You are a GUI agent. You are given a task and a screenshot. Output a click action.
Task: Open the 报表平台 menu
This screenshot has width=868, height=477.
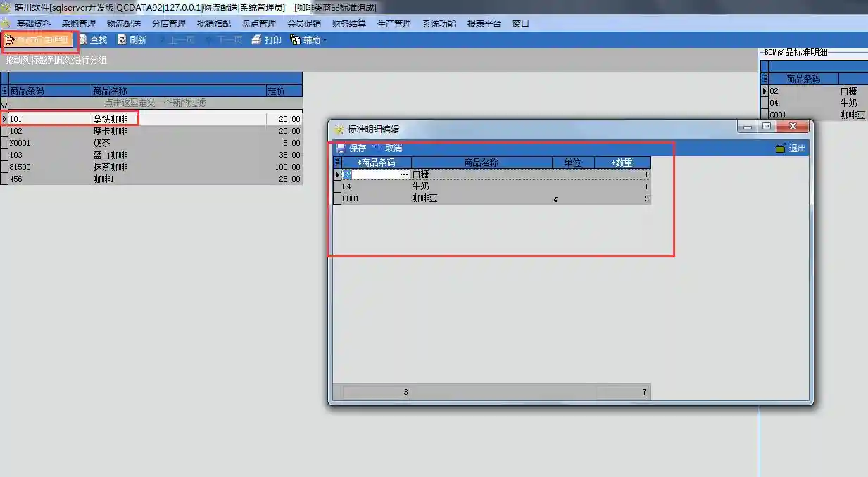coord(484,23)
